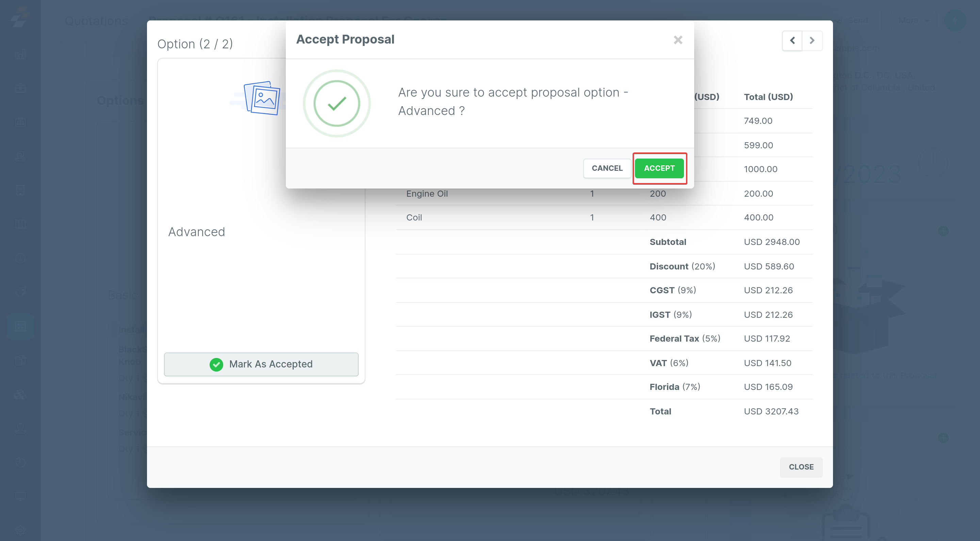Open the highlighted quotations sidebar icon
The width and height of the screenshot is (980, 541).
[20, 326]
